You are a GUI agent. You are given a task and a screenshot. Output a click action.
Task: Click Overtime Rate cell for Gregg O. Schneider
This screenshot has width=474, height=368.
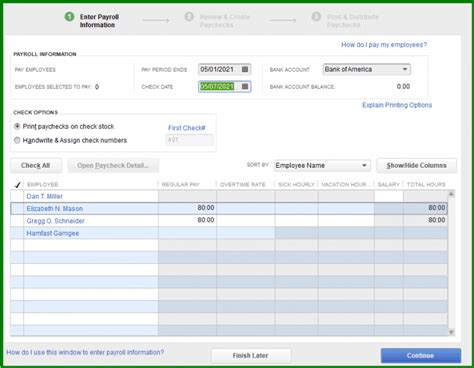tap(246, 221)
